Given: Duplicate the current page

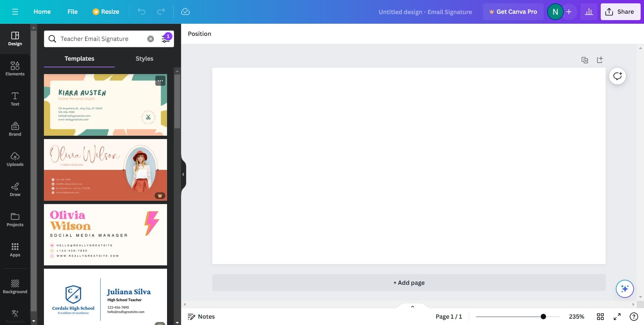Looking at the screenshot, I should [x=585, y=60].
